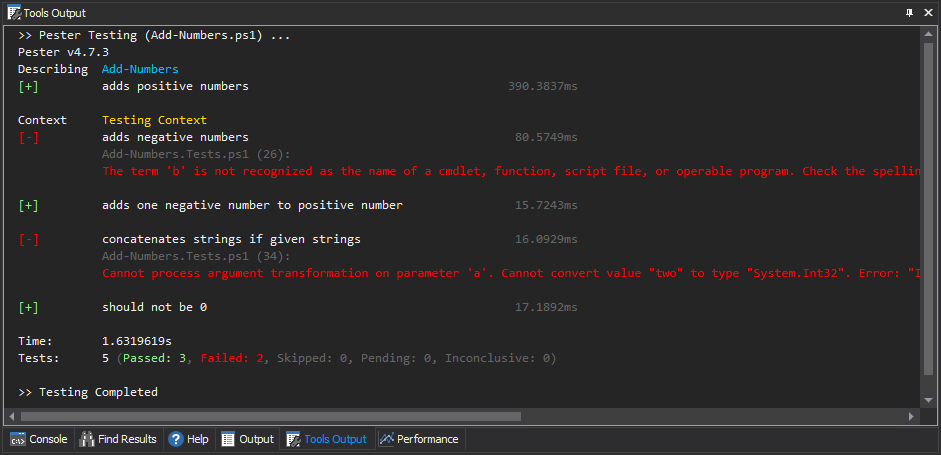This screenshot has width=941, height=455.
Task: Click the 'adds negative numbers' failed test
Action: tap(175, 137)
